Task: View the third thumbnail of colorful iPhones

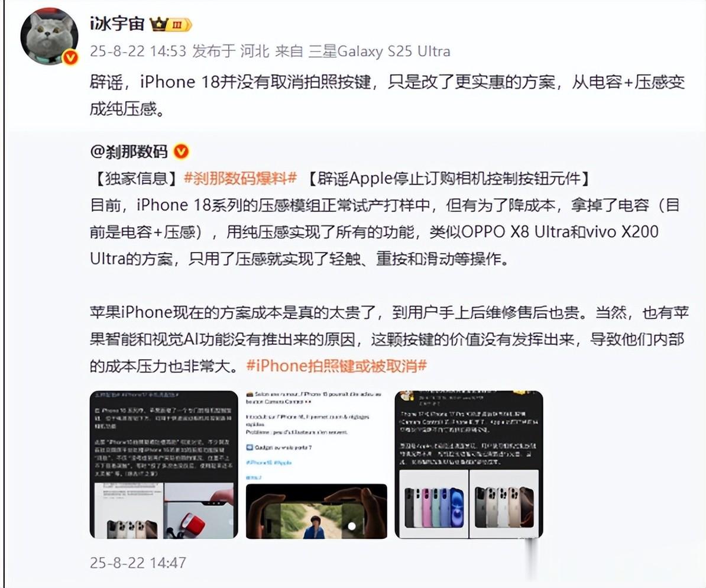Action: 469,464
